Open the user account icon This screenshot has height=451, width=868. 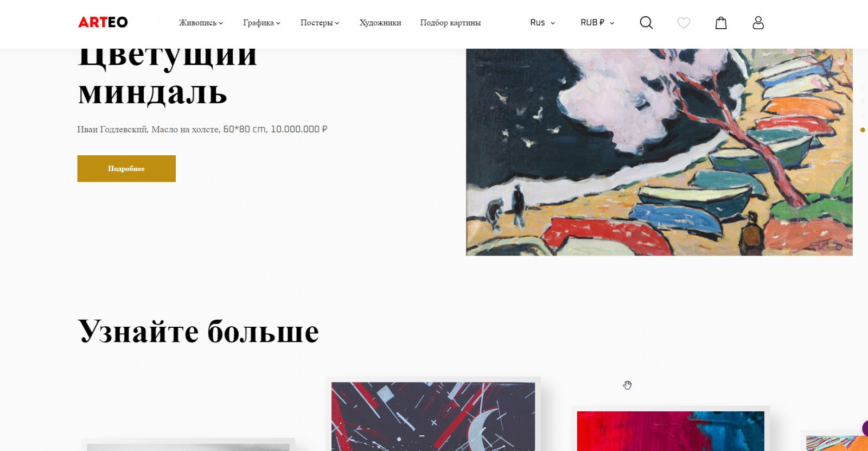tap(758, 23)
